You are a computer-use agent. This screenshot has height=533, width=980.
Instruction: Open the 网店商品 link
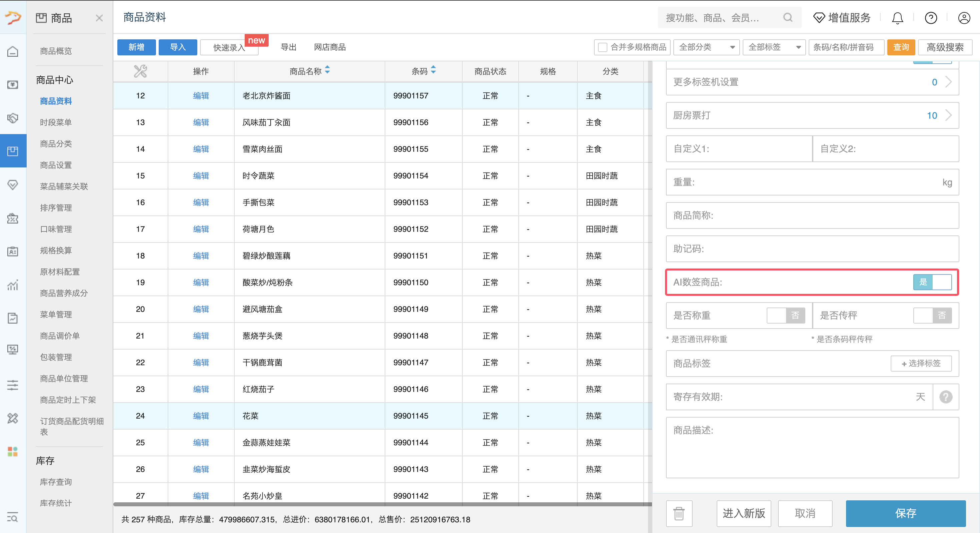point(330,47)
